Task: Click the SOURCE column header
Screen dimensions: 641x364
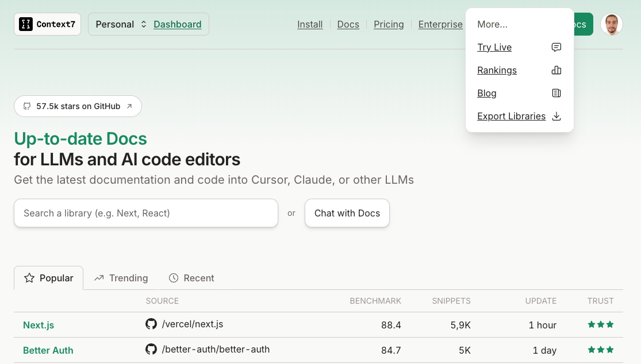Action: (x=162, y=301)
